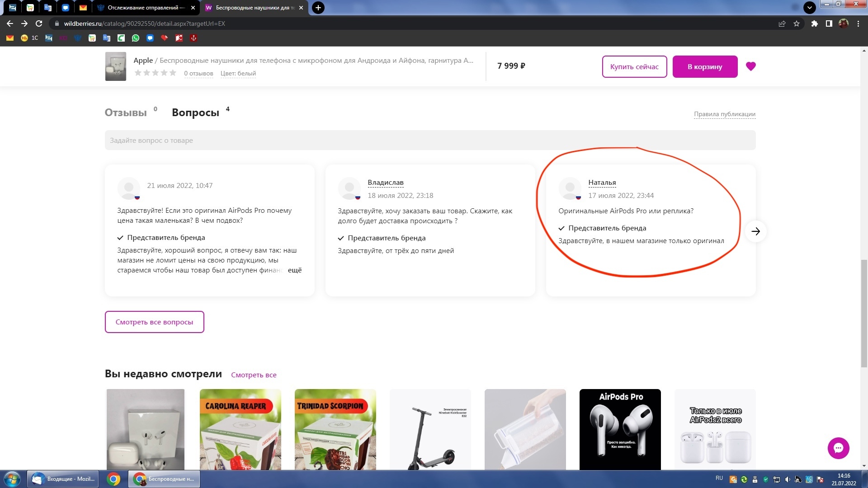The height and width of the screenshot is (488, 868).
Task: Bookmark this page with the star icon
Action: tap(797, 23)
